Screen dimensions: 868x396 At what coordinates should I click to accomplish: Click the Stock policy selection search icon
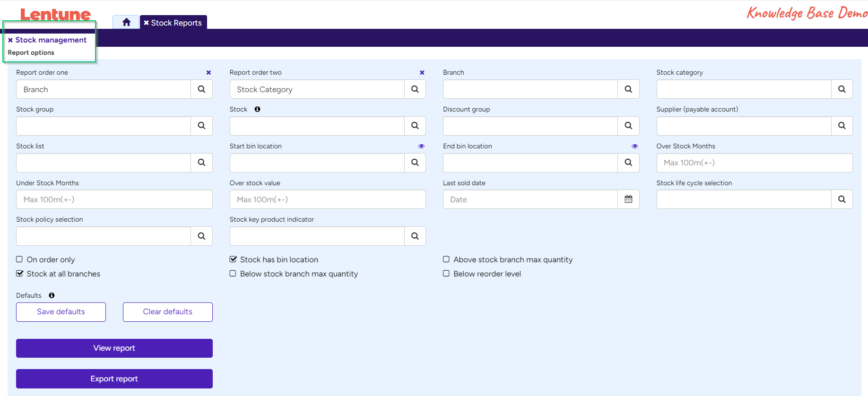pos(202,236)
